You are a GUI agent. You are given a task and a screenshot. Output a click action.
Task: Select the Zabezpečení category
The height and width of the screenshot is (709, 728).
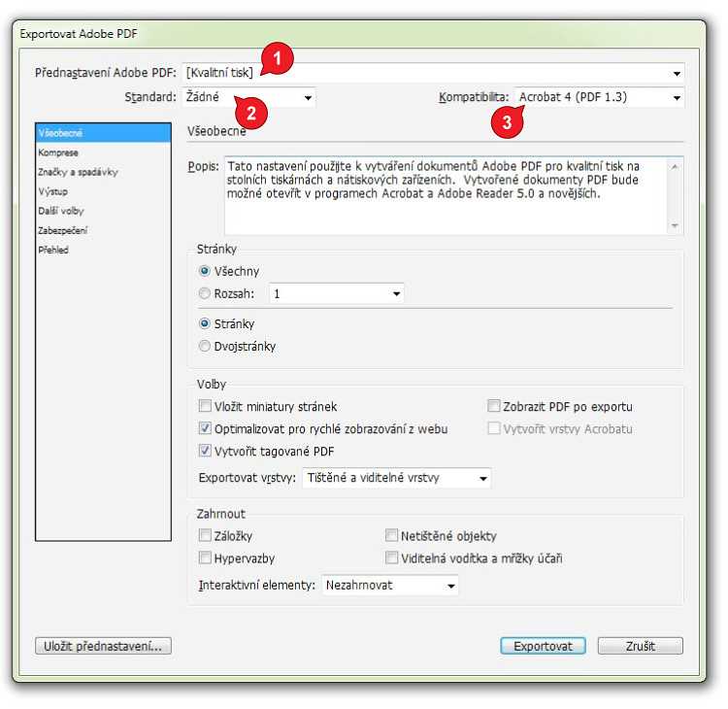click(103, 231)
